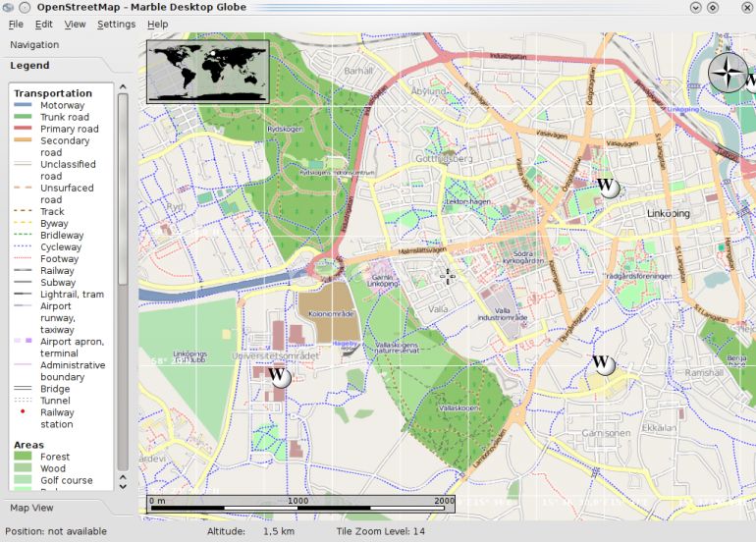Click the Lightrail, tram legend entry
The width and height of the screenshot is (756, 542).
(72, 295)
